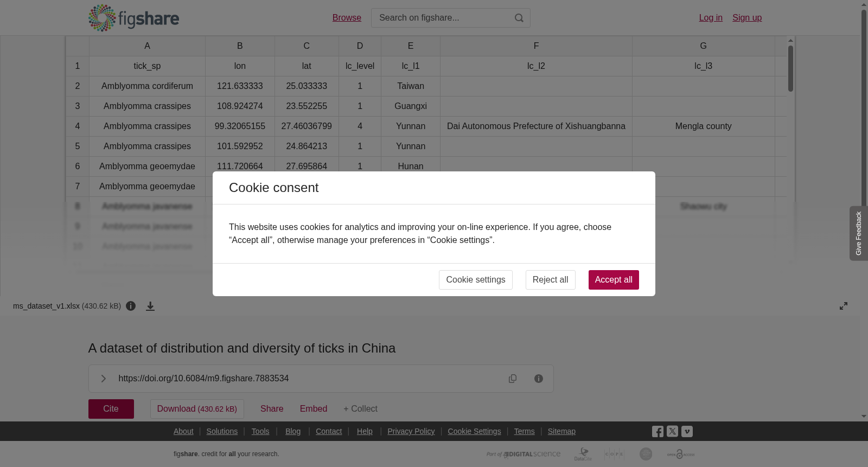
Task: Click the Cite button
Action: pos(111,409)
